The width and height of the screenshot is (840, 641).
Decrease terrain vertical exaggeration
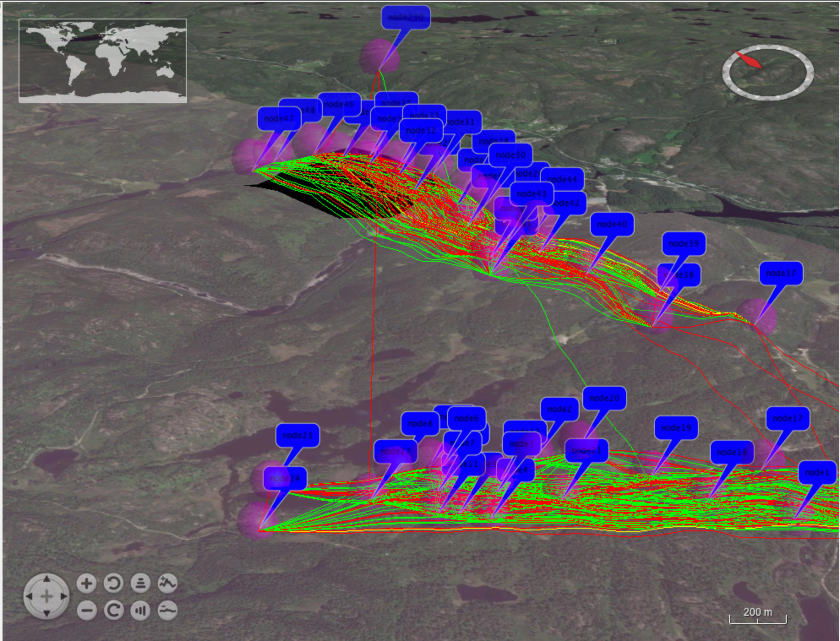tap(168, 611)
